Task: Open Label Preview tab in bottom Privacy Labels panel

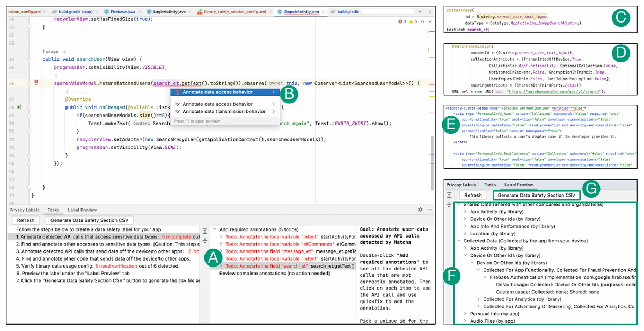Action: coord(82,210)
